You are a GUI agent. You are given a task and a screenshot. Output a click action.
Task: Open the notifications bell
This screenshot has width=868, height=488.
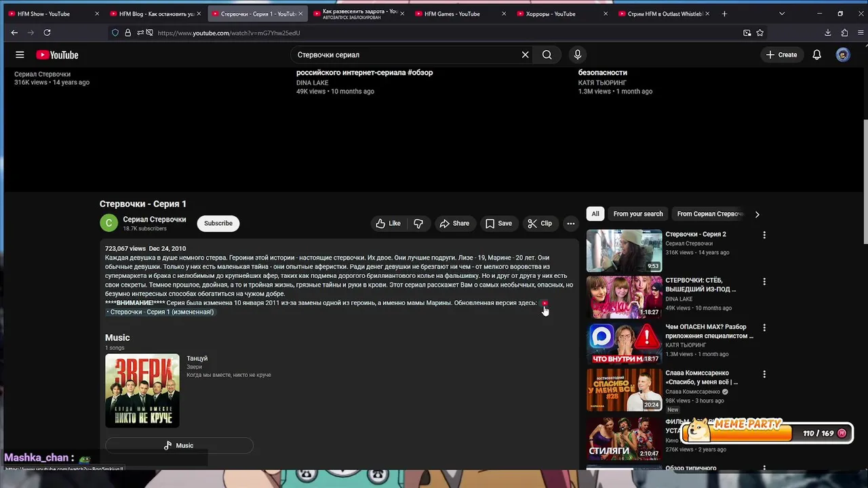tap(817, 55)
